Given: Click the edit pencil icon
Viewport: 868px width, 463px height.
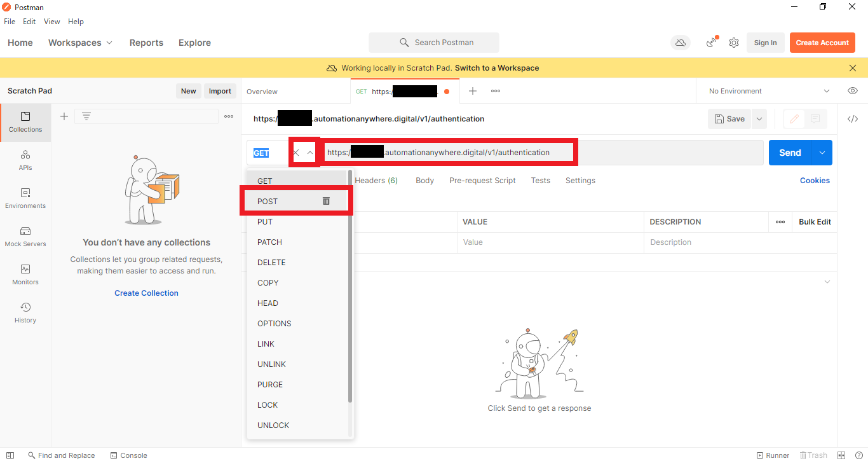Looking at the screenshot, I should tap(794, 119).
